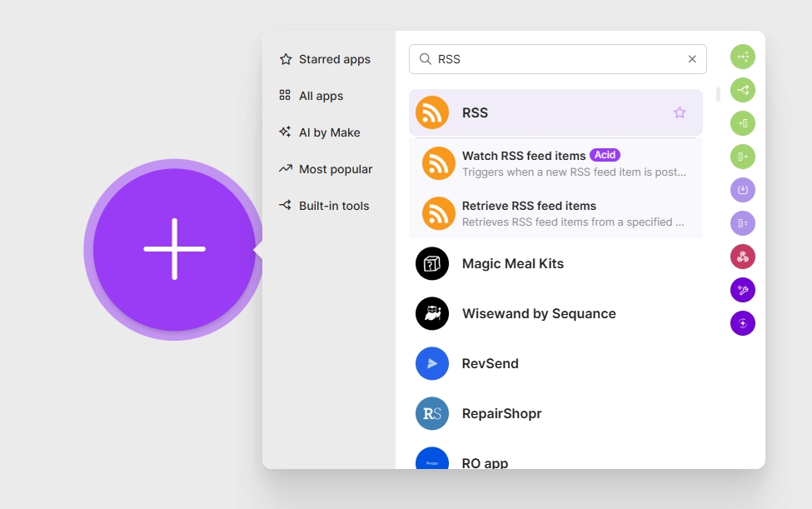Click the Acid badge
Screen dimensions: 812x509
tap(605, 155)
